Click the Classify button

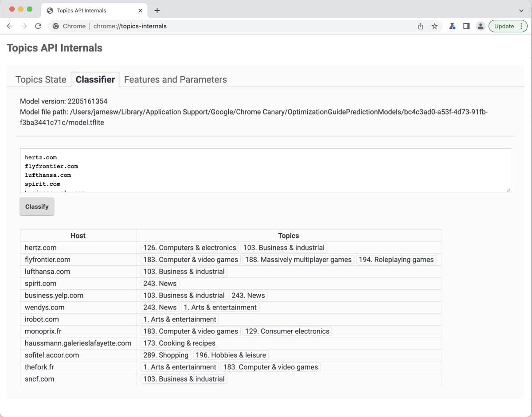(x=37, y=207)
